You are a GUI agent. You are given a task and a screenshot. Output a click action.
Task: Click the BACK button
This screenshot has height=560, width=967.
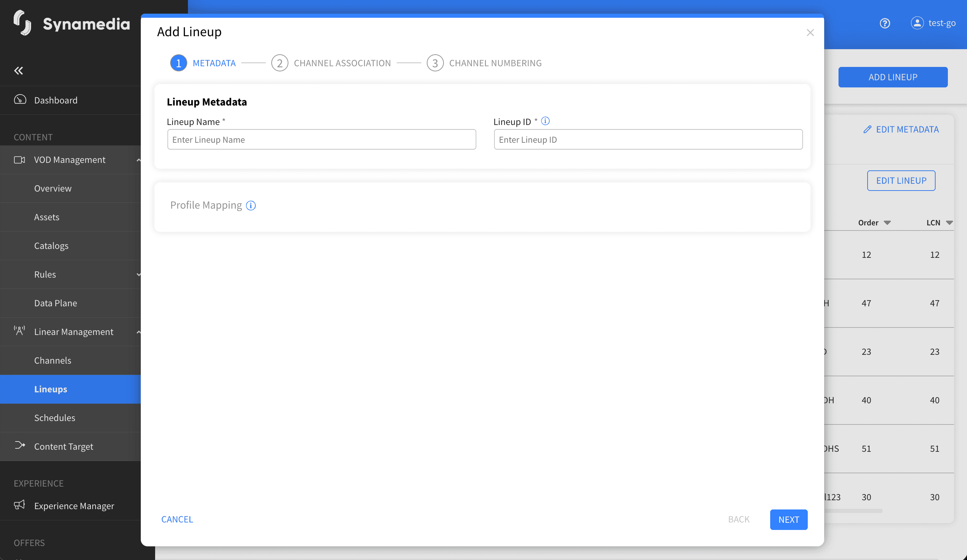tap(739, 519)
